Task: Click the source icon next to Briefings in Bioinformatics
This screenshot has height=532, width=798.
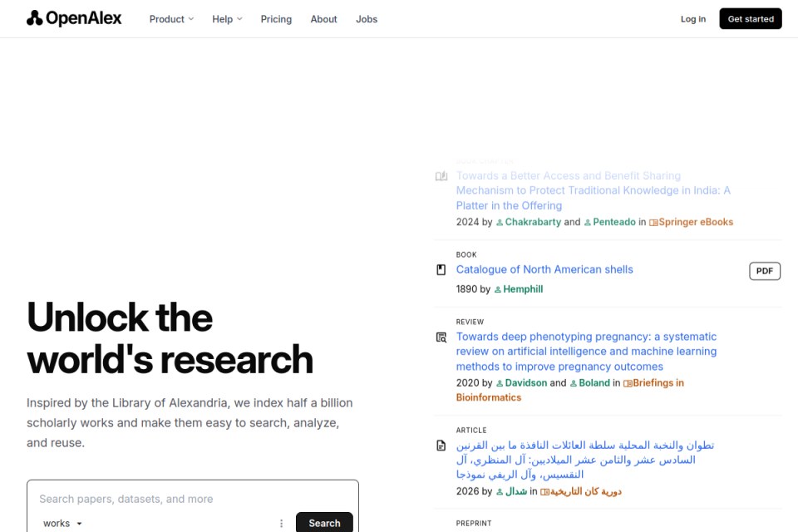Action: click(628, 383)
